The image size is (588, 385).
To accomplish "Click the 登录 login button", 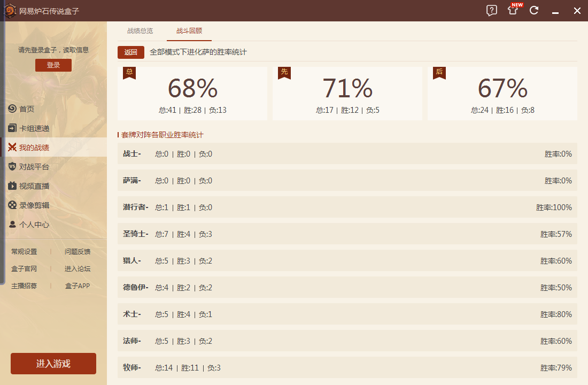I will [x=53, y=65].
